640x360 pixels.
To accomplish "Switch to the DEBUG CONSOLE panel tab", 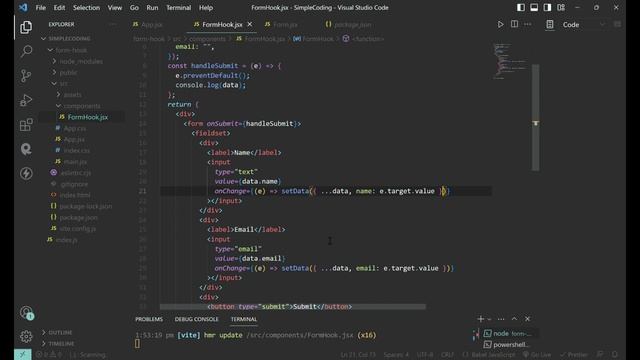I will 196,319.
